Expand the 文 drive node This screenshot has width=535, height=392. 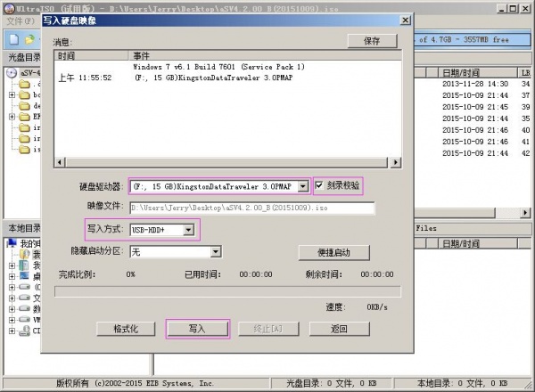pos(12,298)
